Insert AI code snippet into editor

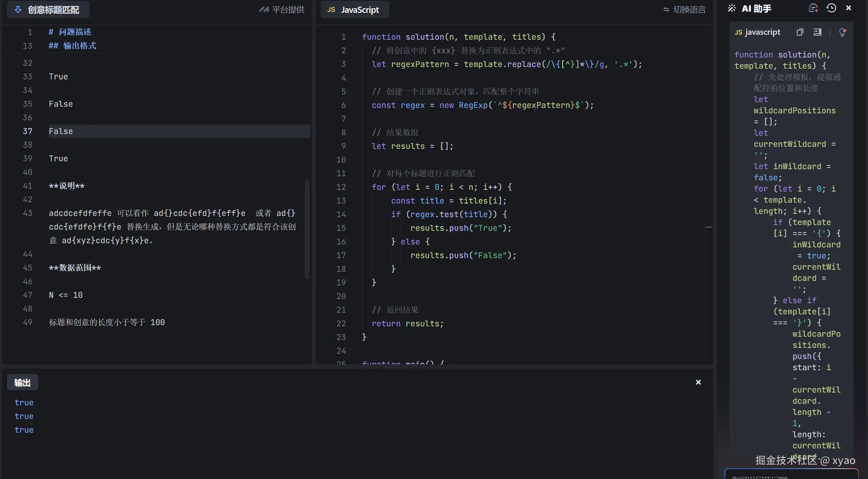817,32
